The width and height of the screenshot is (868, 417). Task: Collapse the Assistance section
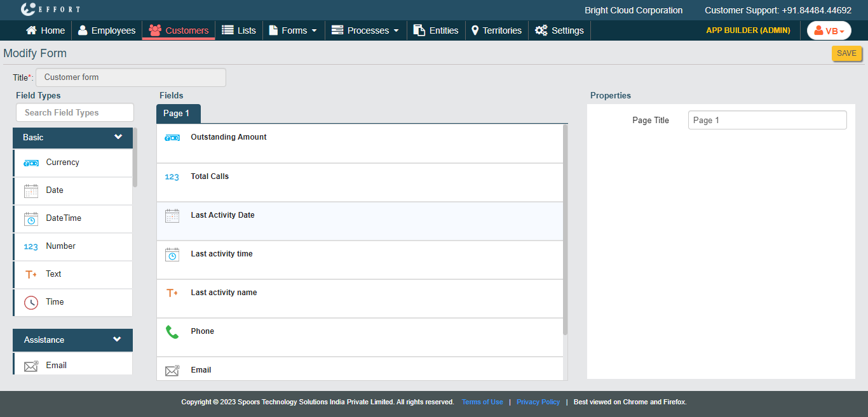click(117, 340)
